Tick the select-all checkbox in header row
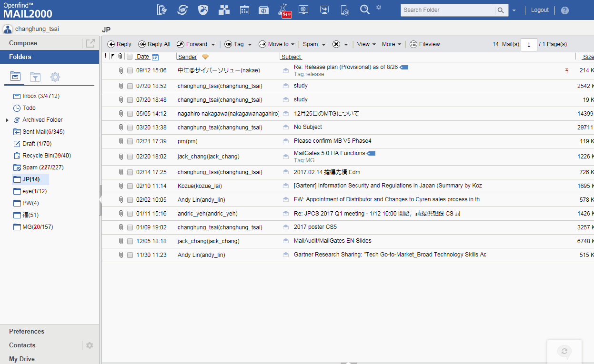The image size is (594, 364). tap(130, 57)
